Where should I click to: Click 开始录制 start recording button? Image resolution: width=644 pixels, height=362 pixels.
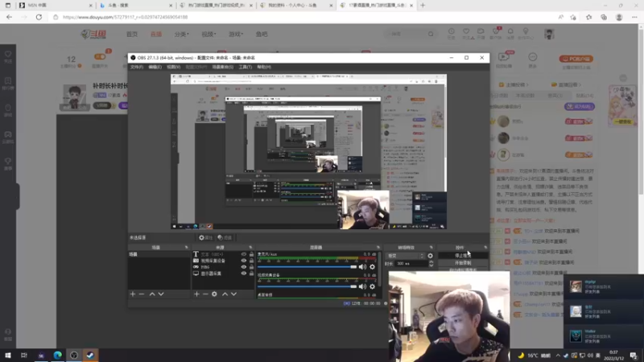463,263
